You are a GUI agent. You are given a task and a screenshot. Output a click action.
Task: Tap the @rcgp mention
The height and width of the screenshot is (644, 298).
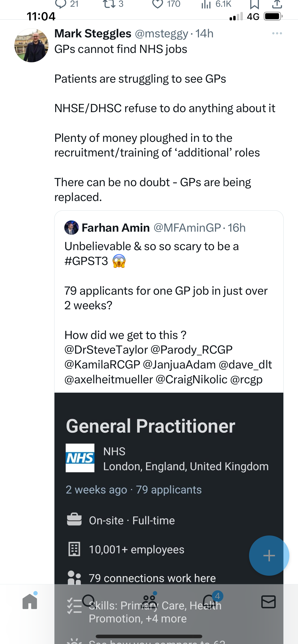[246, 379]
